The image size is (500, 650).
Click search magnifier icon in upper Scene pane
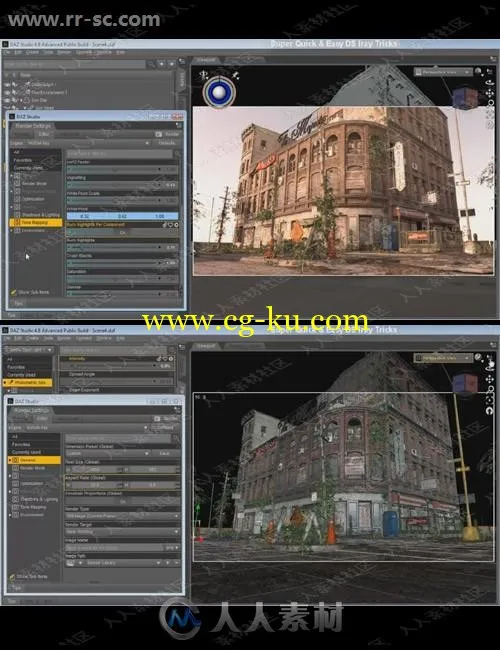coord(151,64)
